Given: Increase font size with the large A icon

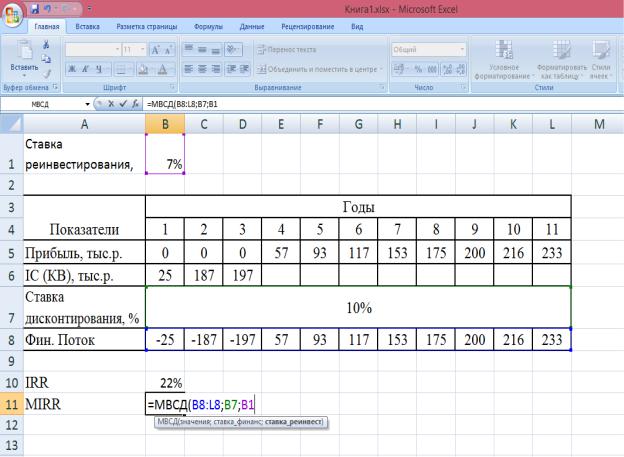Looking at the screenshot, I should 155,50.
